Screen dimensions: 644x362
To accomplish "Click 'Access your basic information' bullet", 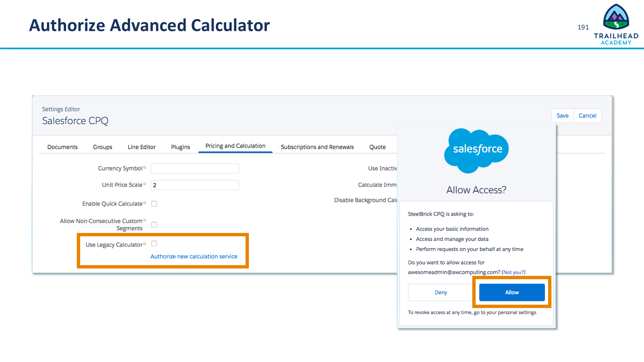I will point(452,229).
